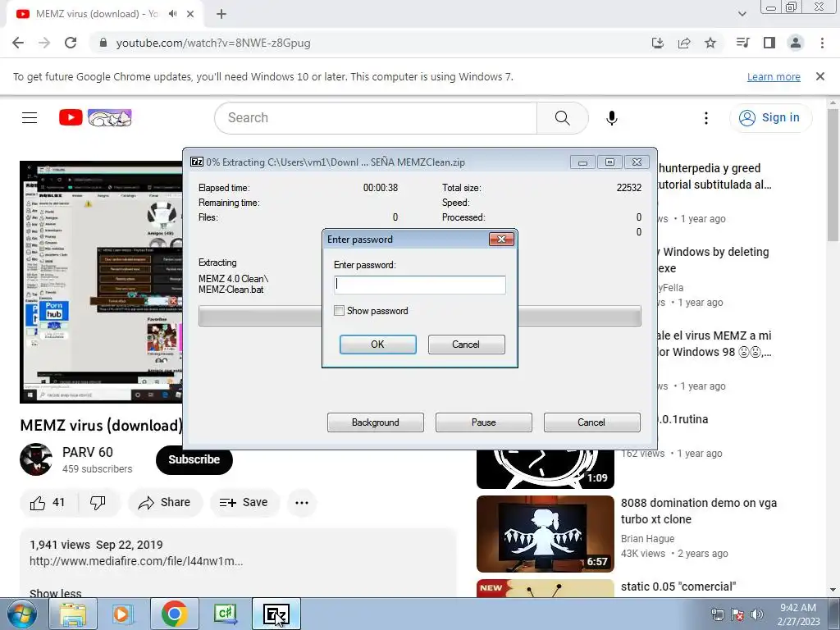Click the Enter password text field
This screenshot has width=840, height=630.
point(419,285)
